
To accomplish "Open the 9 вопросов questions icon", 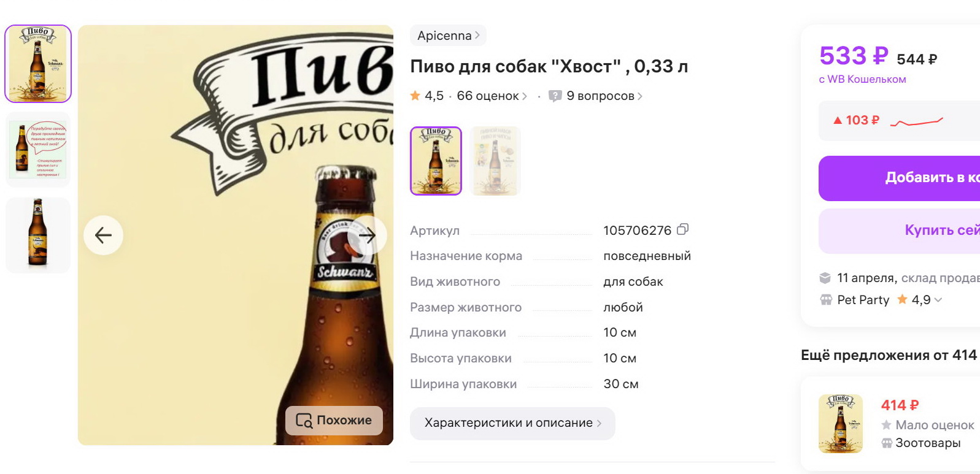I will (555, 96).
